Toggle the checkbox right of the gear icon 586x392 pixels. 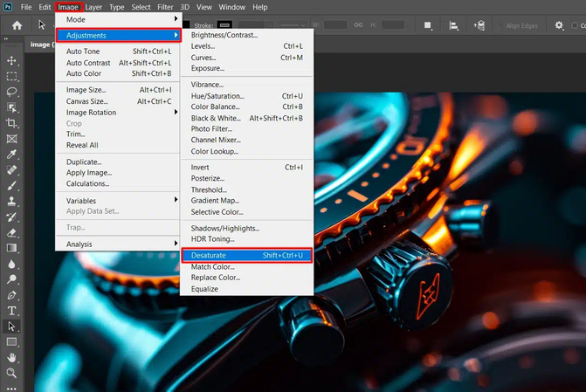click(x=575, y=25)
